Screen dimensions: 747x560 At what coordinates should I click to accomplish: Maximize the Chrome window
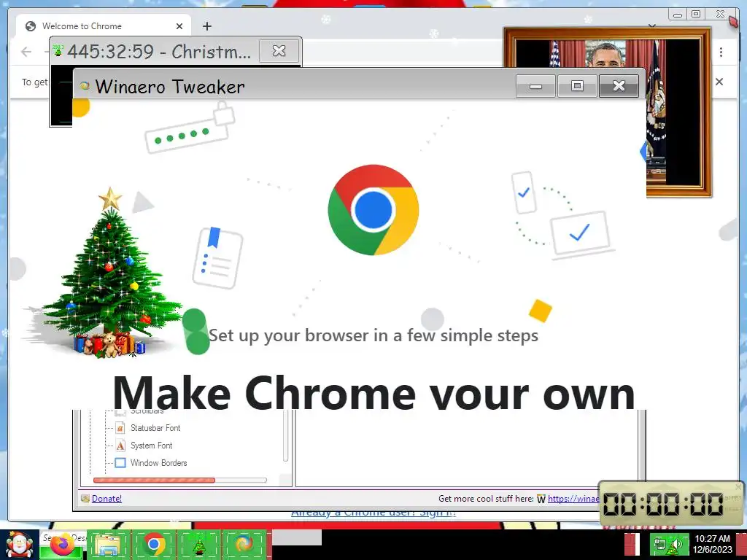(x=695, y=15)
